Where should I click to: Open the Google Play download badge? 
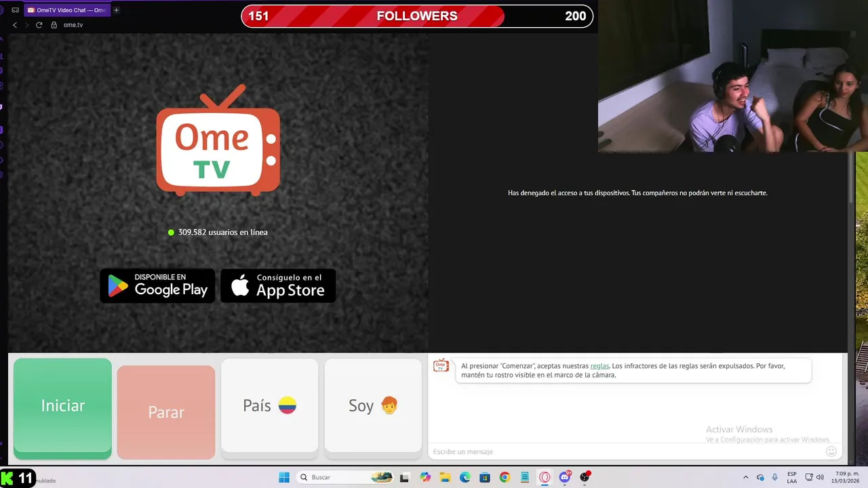pos(157,285)
